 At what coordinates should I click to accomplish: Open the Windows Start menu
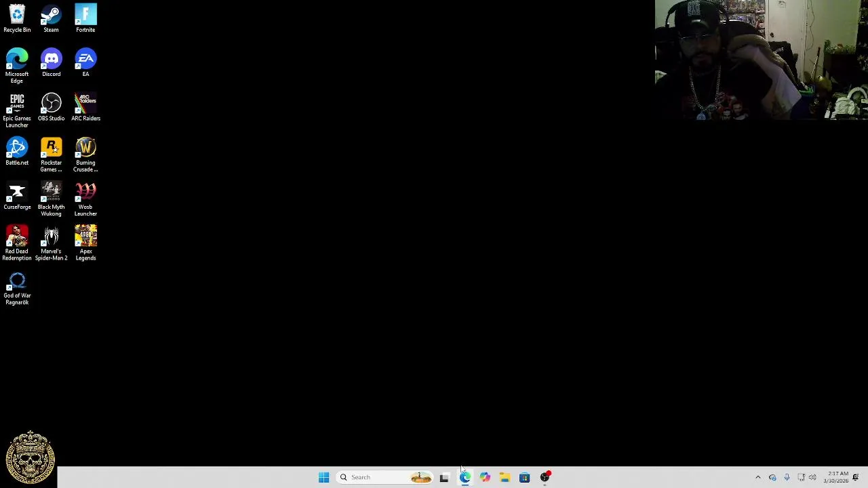pyautogui.click(x=323, y=477)
